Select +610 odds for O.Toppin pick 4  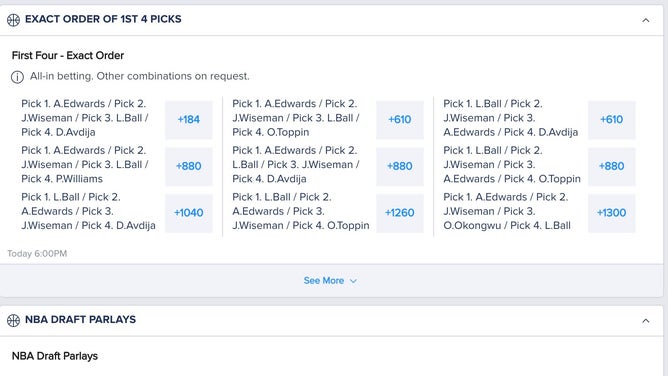click(x=400, y=120)
